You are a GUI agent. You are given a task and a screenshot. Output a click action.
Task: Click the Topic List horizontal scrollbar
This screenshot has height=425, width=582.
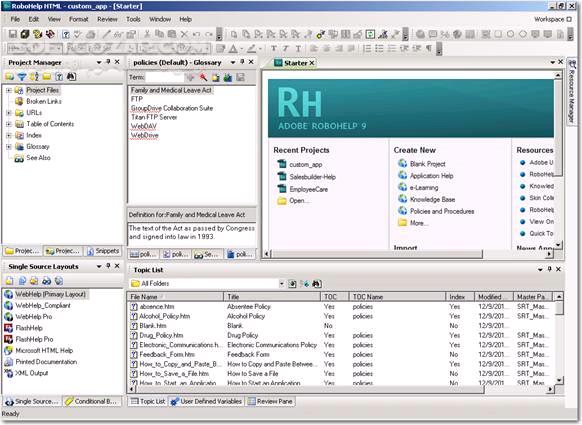310,389
